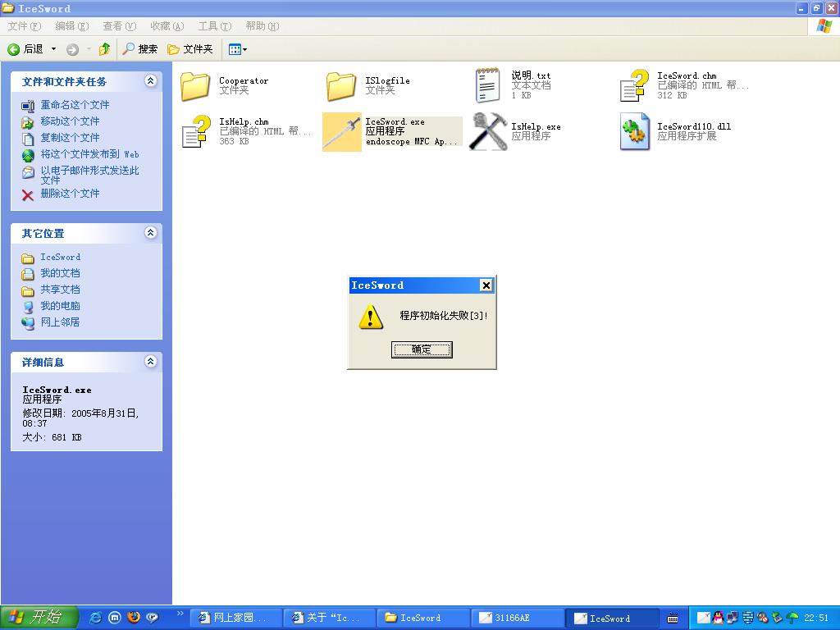Screen dimensions: 840x630
Task: Click the envelope email file icon
Action: pyautogui.click(x=28, y=172)
